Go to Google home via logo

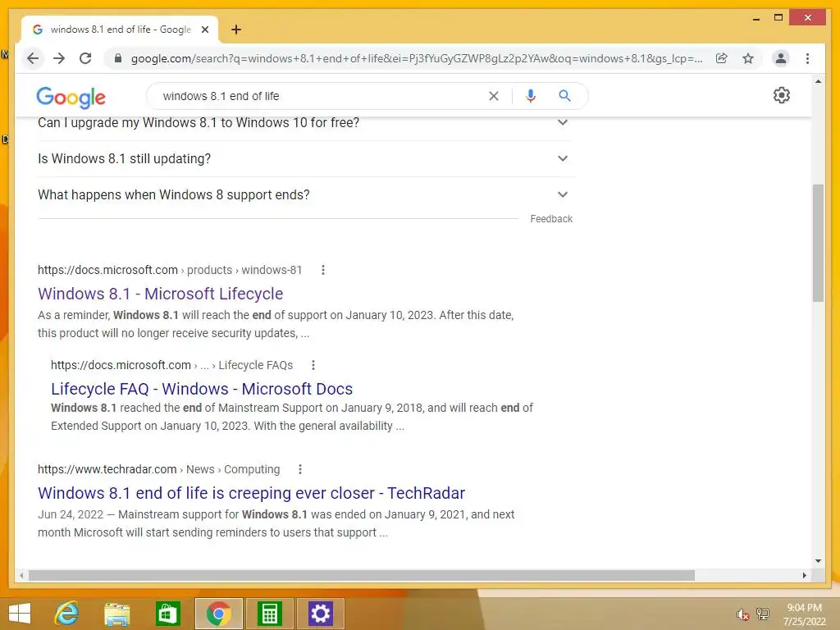(x=71, y=97)
